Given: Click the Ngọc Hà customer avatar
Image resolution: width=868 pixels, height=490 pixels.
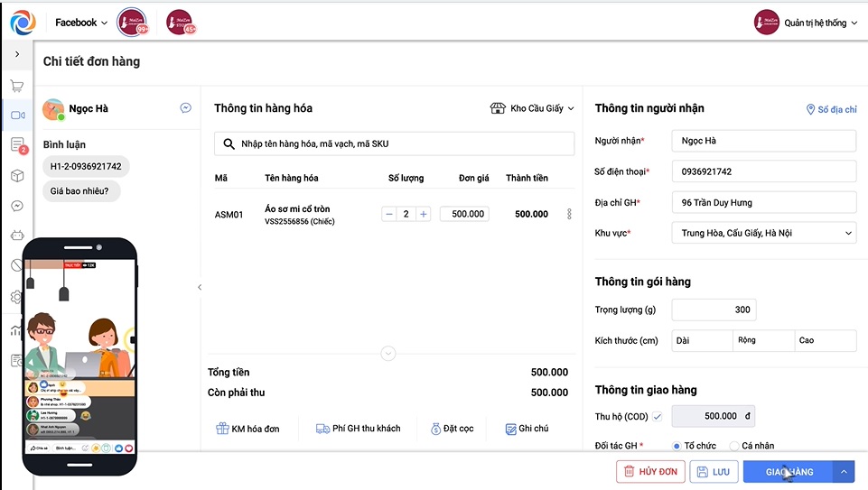Looking at the screenshot, I should click(53, 109).
